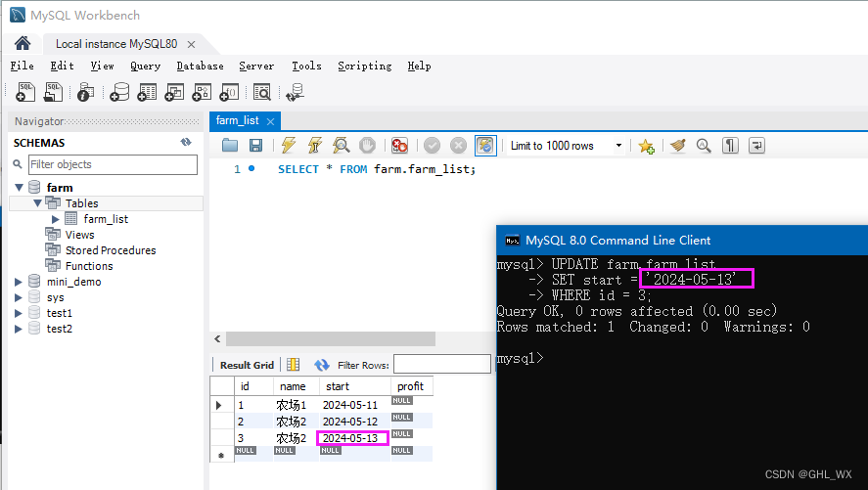Stop query execution hand icon

[367, 146]
